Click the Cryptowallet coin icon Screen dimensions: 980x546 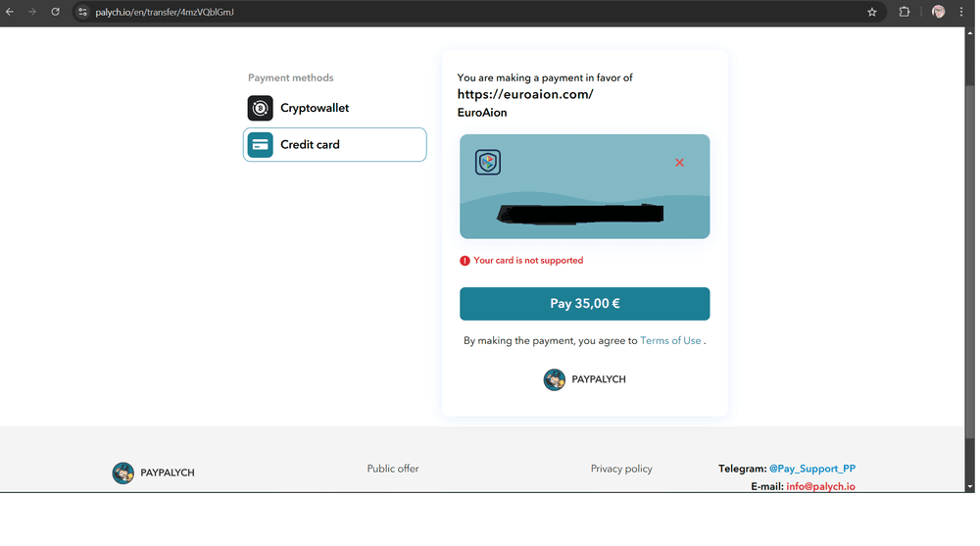tap(260, 108)
